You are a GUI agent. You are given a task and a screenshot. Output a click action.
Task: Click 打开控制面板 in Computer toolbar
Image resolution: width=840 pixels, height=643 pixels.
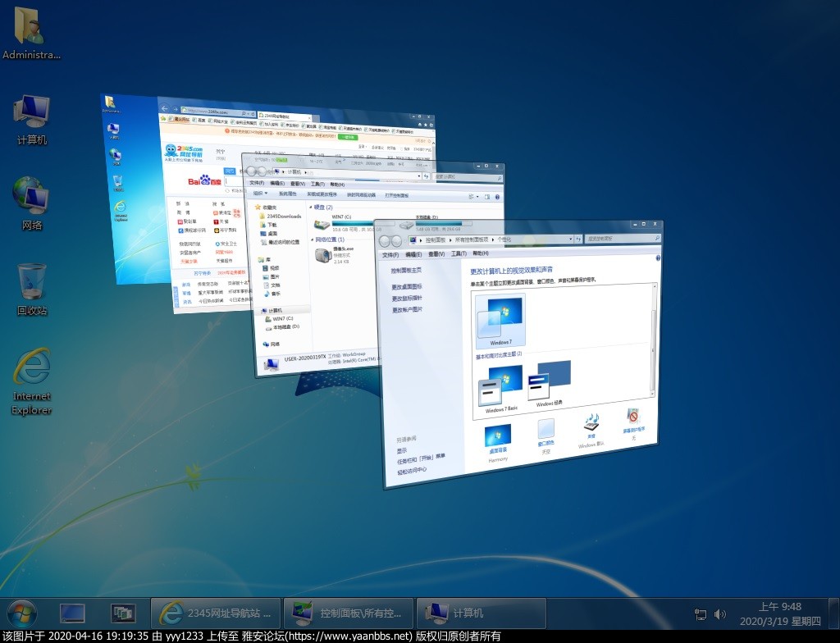click(x=396, y=195)
